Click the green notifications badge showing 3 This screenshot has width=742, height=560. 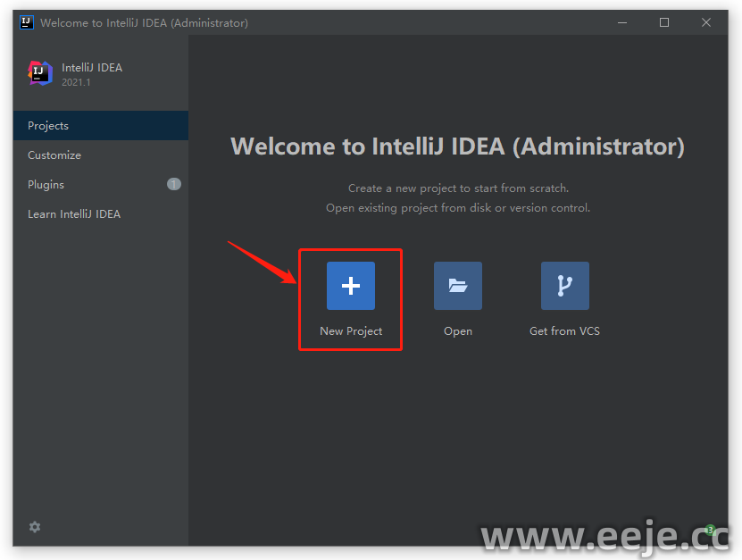pyautogui.click(x=711, y=530)
